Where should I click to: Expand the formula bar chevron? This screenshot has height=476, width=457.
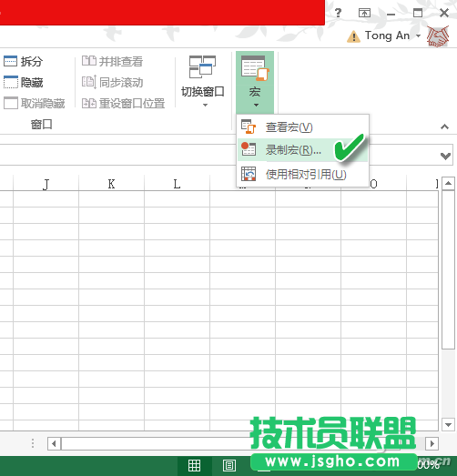pos(445,156)
